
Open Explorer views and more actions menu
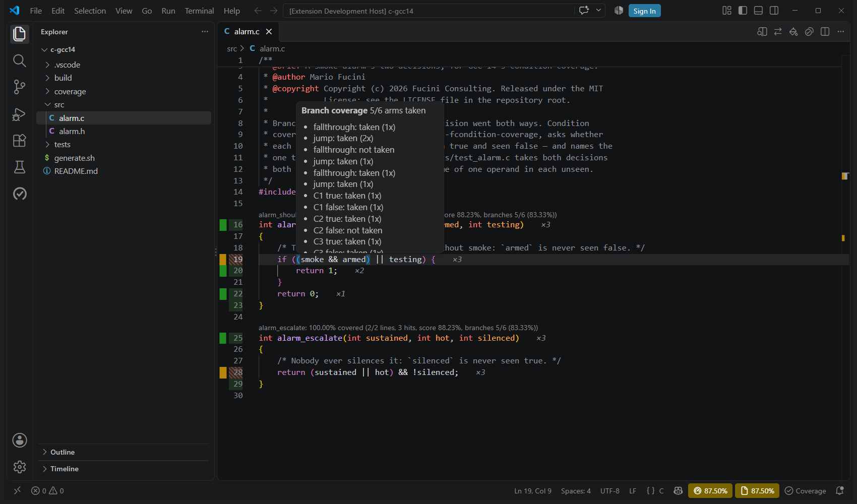click(x=205, y=32)
